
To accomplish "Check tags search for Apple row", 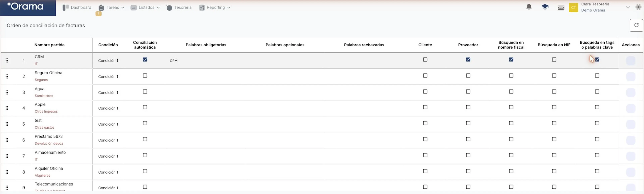I will (x=597, y=107).
